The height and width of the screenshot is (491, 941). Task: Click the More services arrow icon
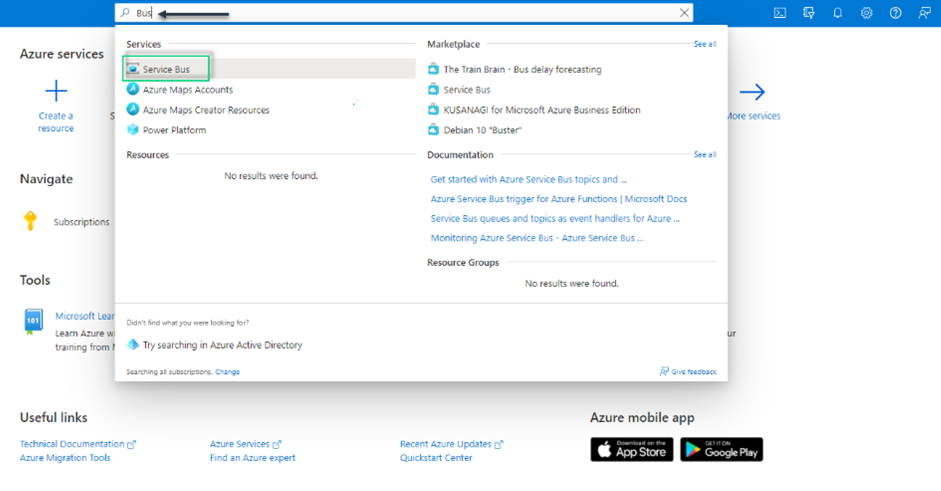(752, 92)
